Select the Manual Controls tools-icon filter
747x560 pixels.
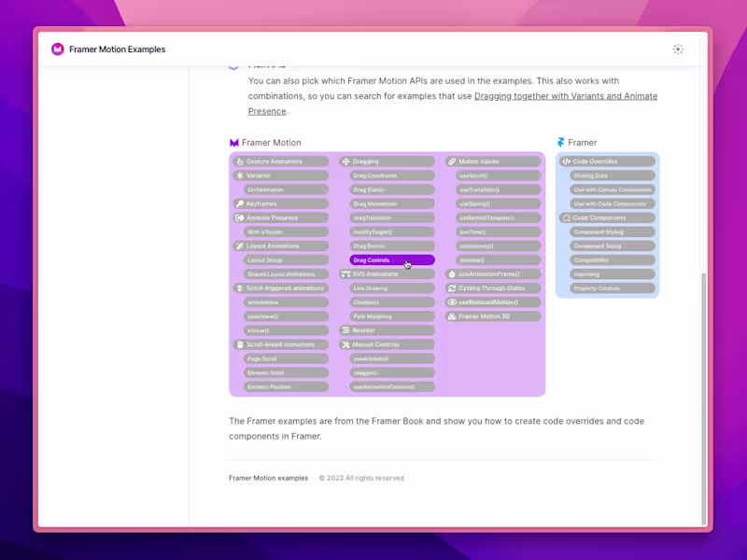pos(387,344)
